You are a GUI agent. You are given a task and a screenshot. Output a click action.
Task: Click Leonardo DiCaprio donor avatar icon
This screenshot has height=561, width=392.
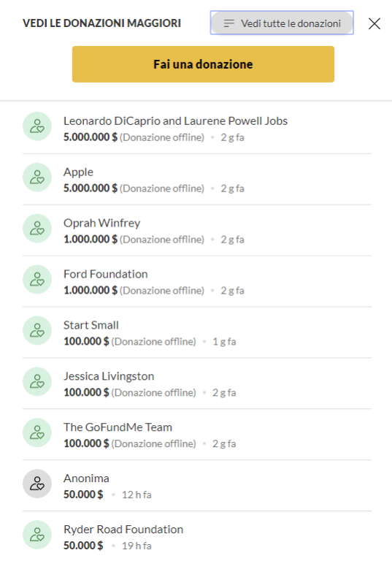37,126
